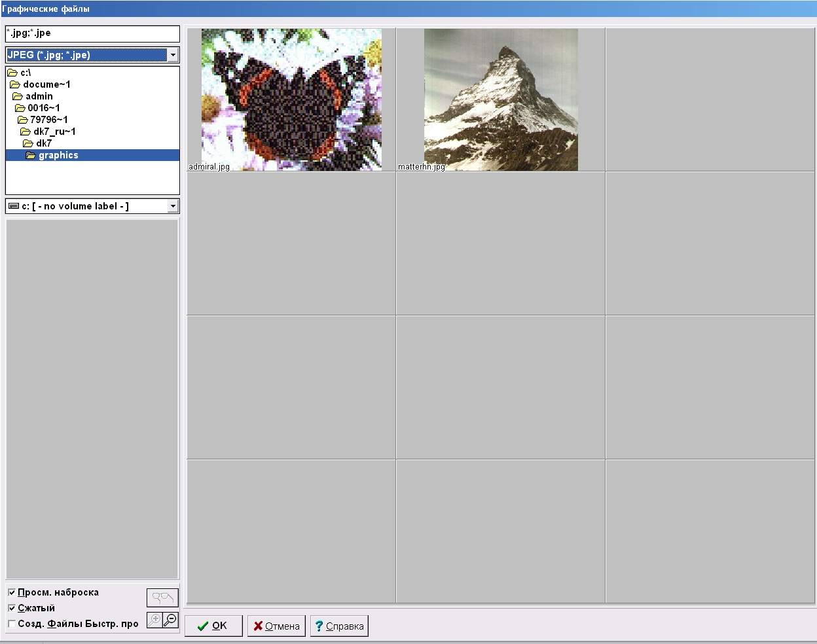Expand the c: drive selection dropdown
The width and height of the screenshot is (817, 644).
coord(173,206)
